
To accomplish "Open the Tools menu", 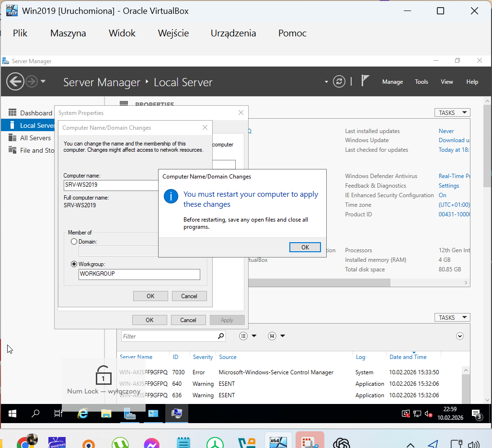I will [421, 82].
